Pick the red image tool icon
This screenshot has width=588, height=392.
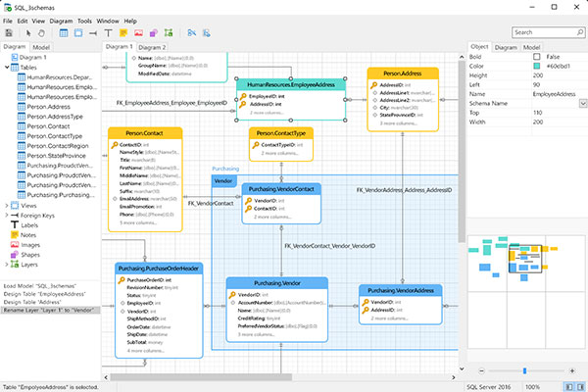click(138, 32)
